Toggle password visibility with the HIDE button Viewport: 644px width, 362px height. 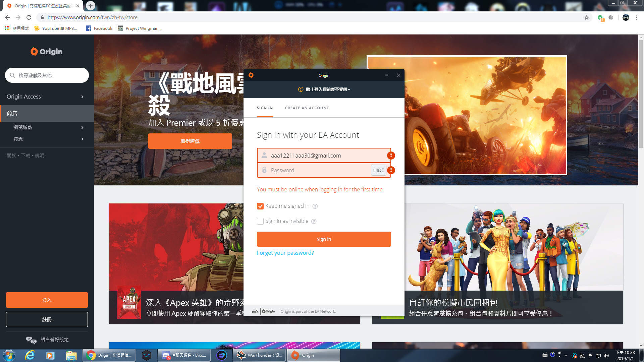[378, 170]
